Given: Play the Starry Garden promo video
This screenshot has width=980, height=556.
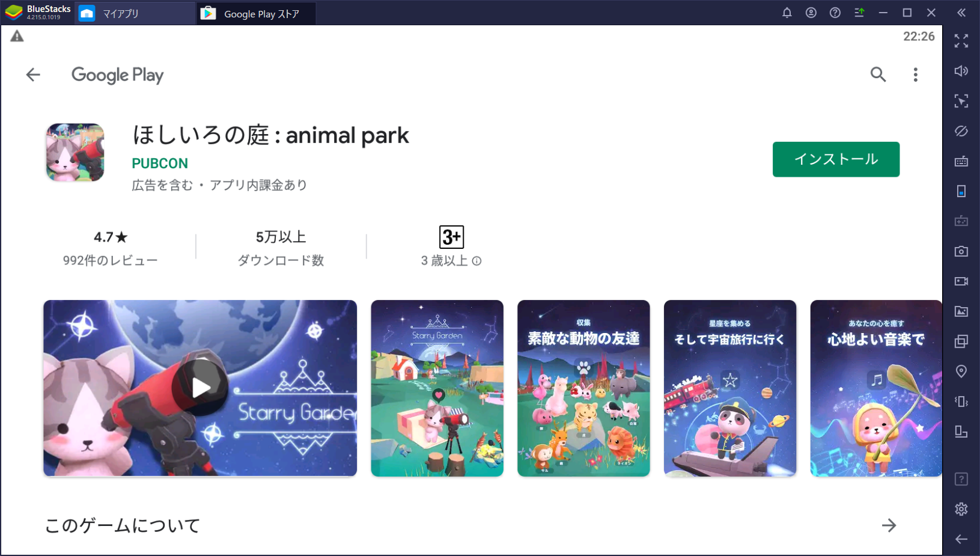Looking at the screenshot, I should pos(200,388).
